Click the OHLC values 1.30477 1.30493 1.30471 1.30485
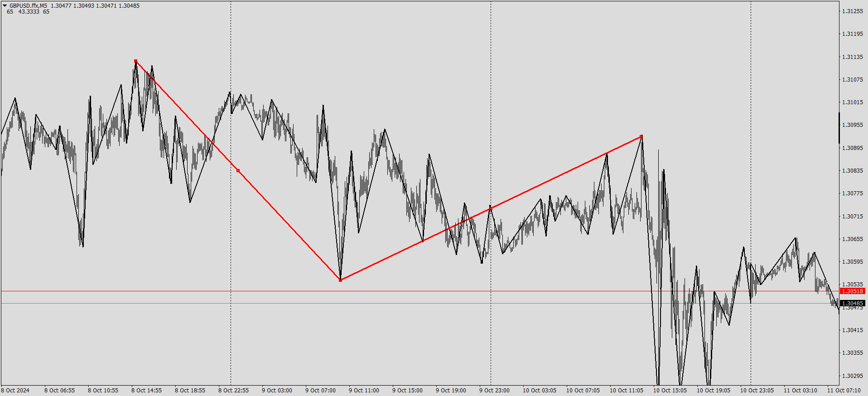868x396 pixels. coord(95,6)
